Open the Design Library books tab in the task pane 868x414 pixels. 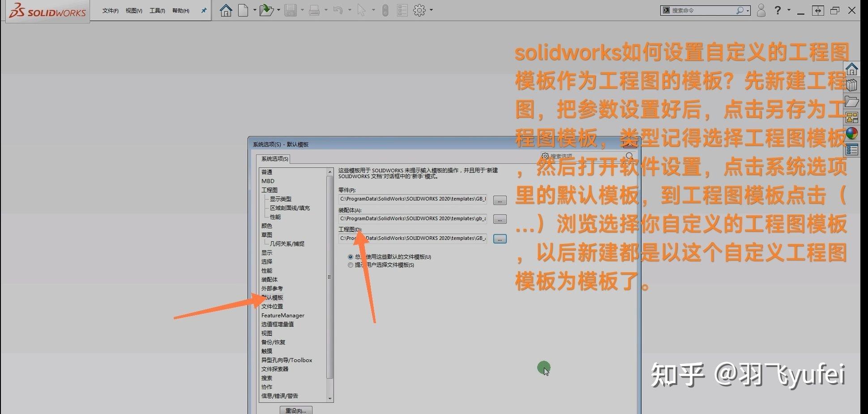[851, 85]
